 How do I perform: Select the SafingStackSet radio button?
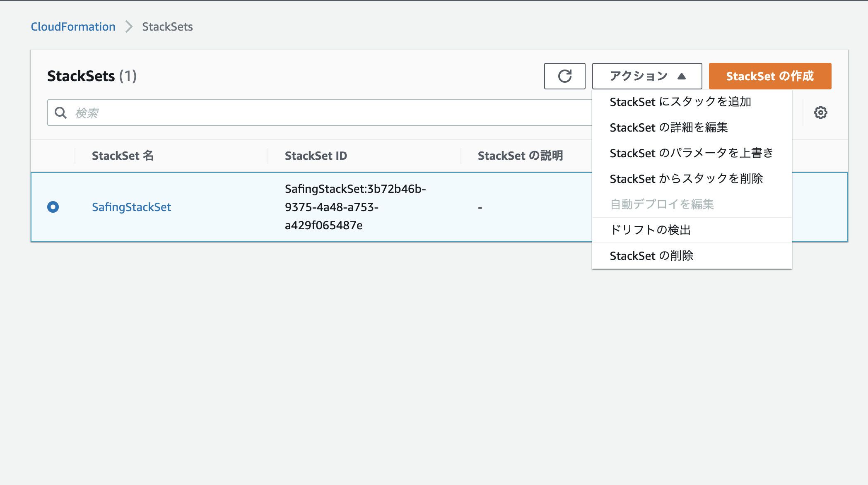[x=53, y=206]
